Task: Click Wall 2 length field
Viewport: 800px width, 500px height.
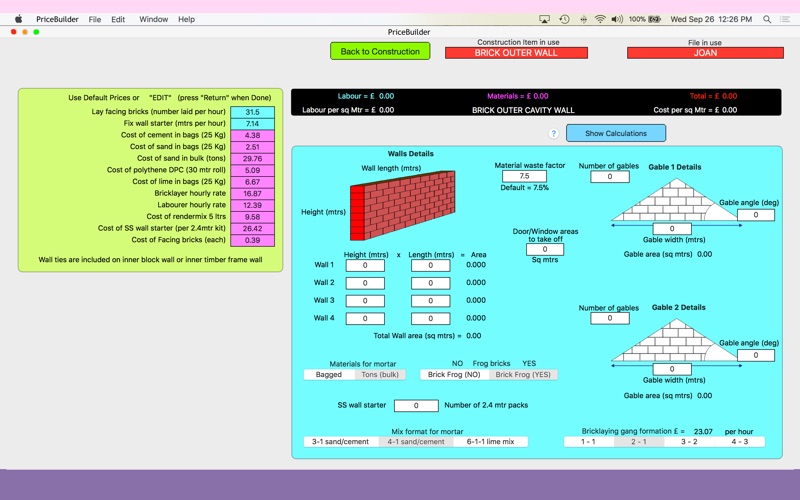Action: 431,283
